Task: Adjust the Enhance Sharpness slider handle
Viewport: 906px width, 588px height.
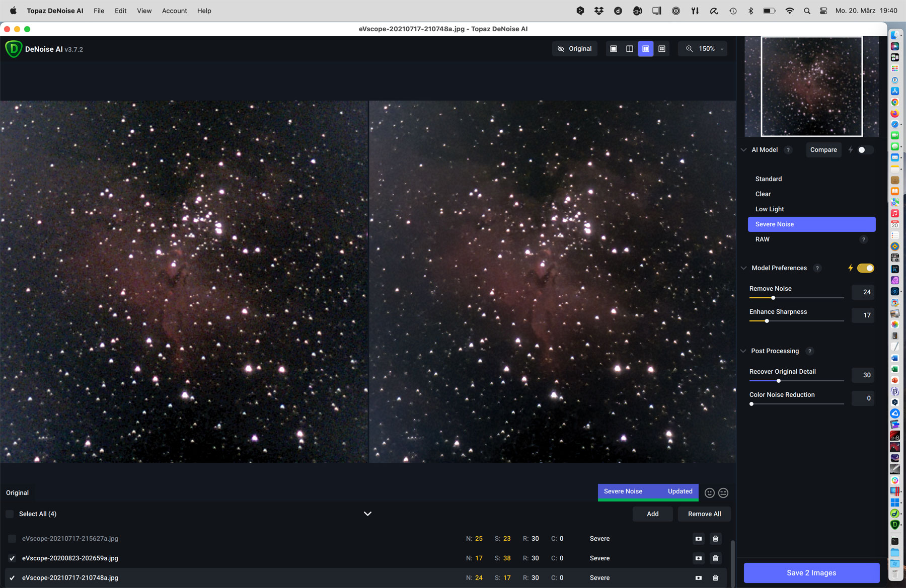Action: pyautogui.click(x=767, y=321)
